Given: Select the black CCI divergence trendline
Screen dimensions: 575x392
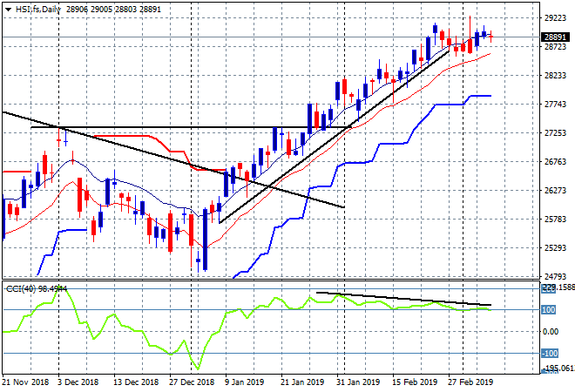Looking at the screenshot, I should coord(403,299).
